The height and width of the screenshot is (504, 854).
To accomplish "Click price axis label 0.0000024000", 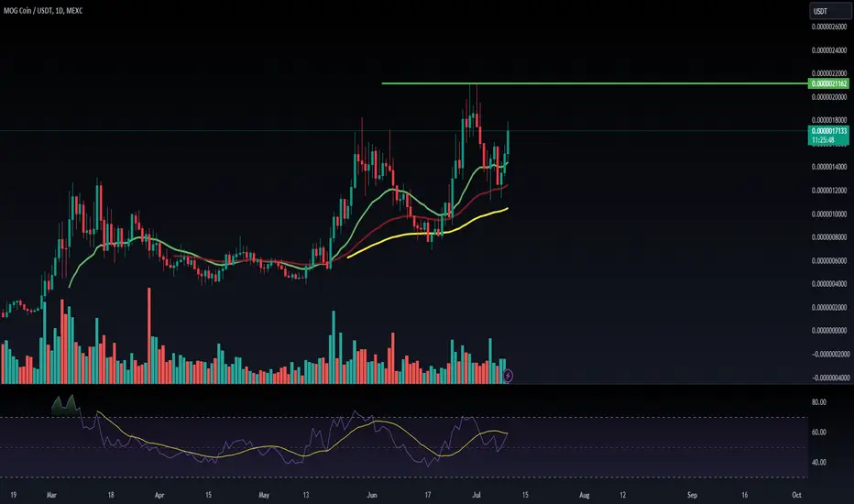I will (x=829, y=50).
